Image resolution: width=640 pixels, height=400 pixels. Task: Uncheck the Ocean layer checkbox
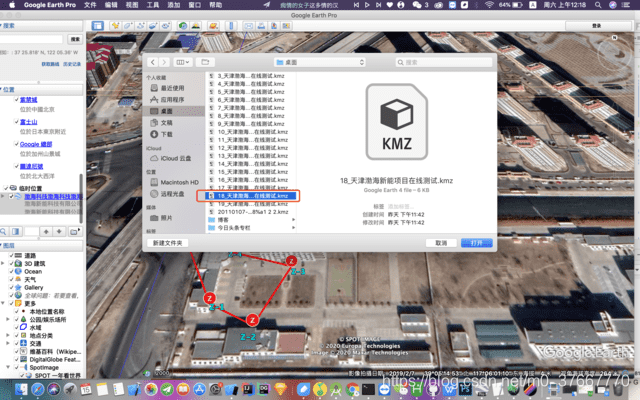(12, 271)
